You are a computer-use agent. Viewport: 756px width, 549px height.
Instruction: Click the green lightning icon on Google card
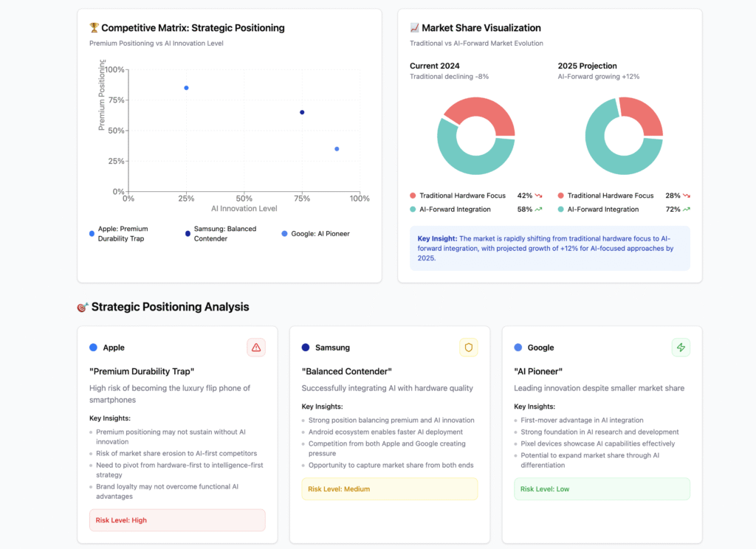[x=681, y=348]
